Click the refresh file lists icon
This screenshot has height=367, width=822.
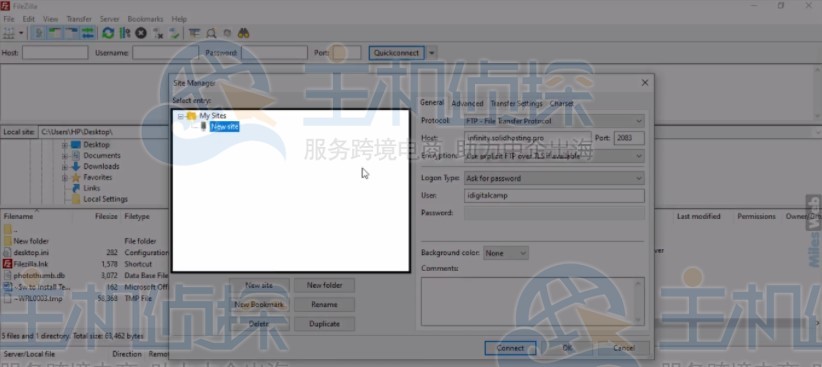point(108,33)
